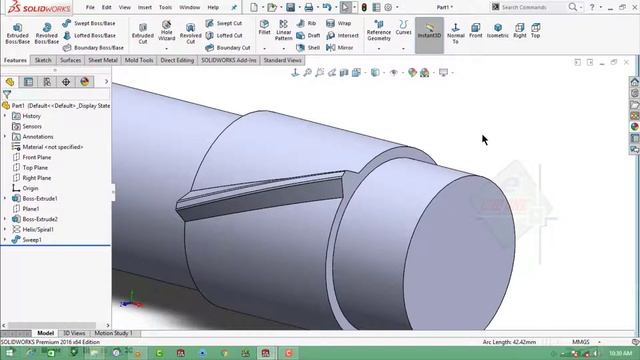Viewport: 640px width, 360px height.
Task: Expand the Boss-Extrude2 feature
Action: 5,219
